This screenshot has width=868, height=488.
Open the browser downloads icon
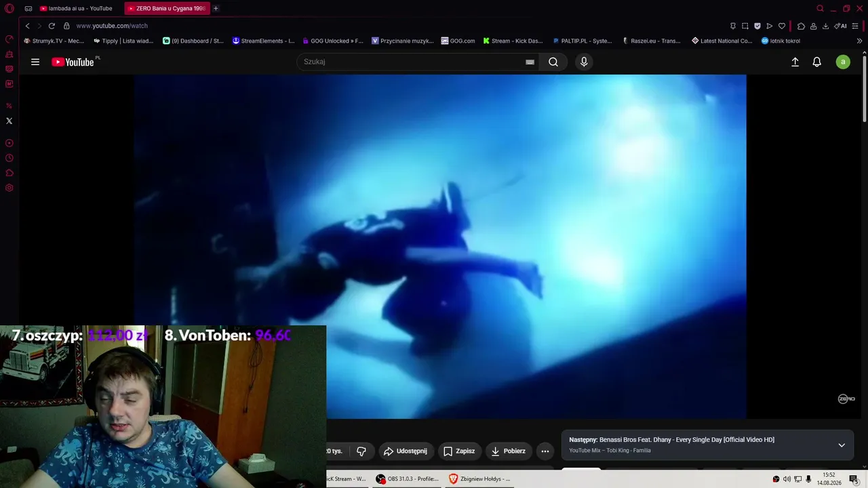click(825, 26)
